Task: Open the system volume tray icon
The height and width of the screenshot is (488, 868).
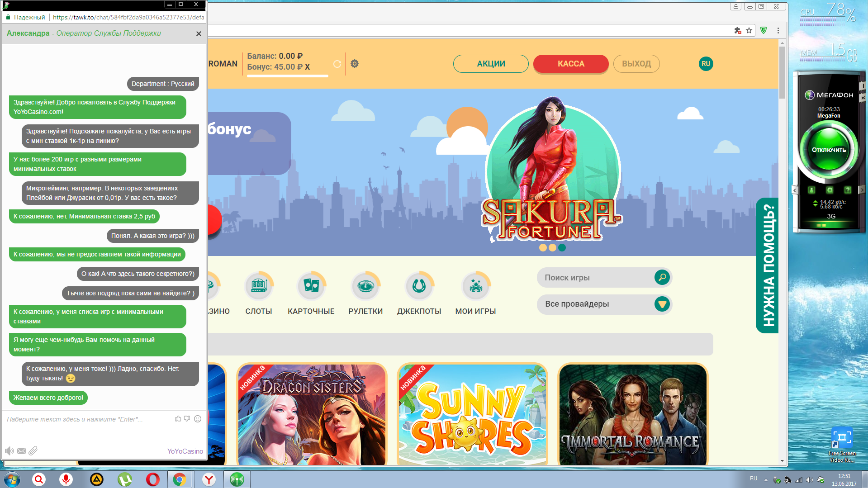Action: click(x=810, y=480)
